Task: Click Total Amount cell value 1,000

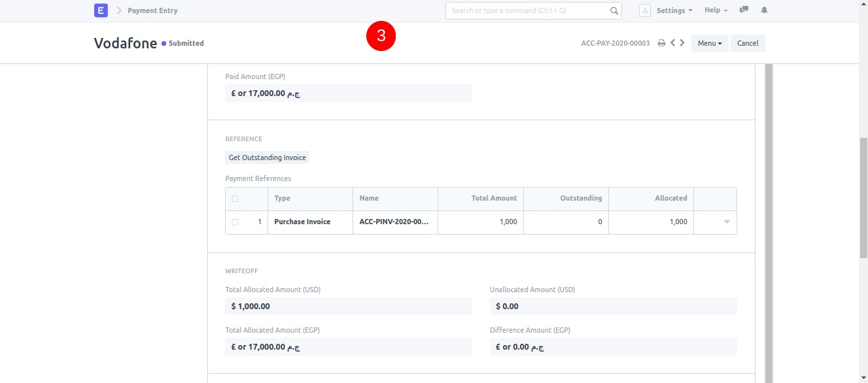Action: (x=481, y=222)
